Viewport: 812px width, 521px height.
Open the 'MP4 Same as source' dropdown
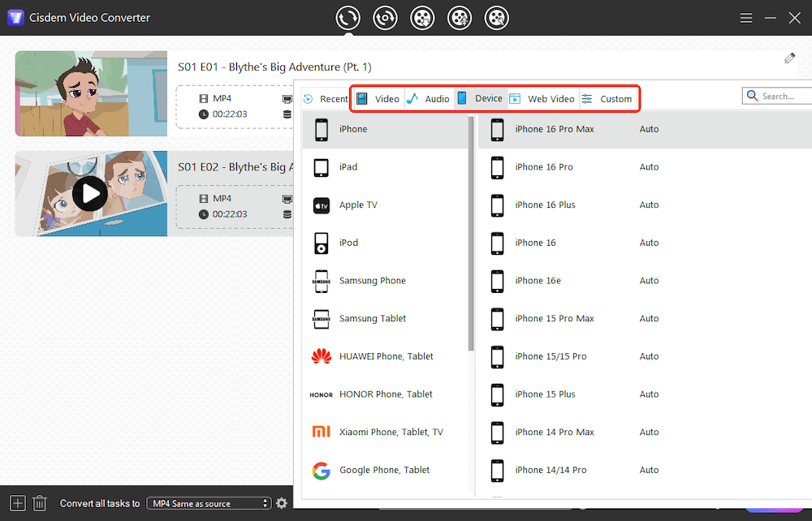(209, 503)
